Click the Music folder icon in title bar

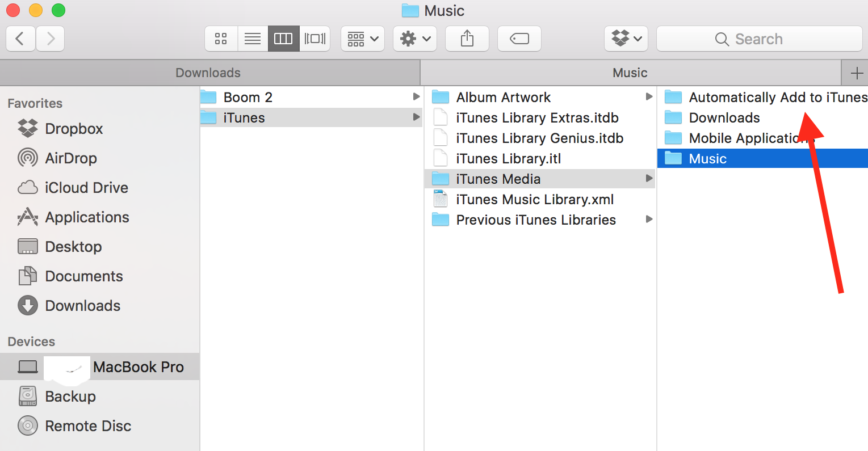pyautogui.click(x=410, y=11)
